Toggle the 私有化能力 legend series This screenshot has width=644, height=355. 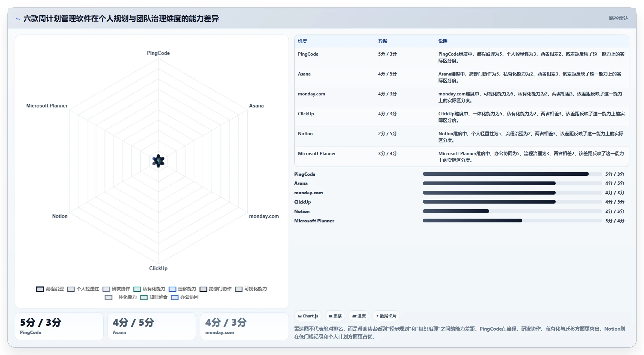pos(149,289)
